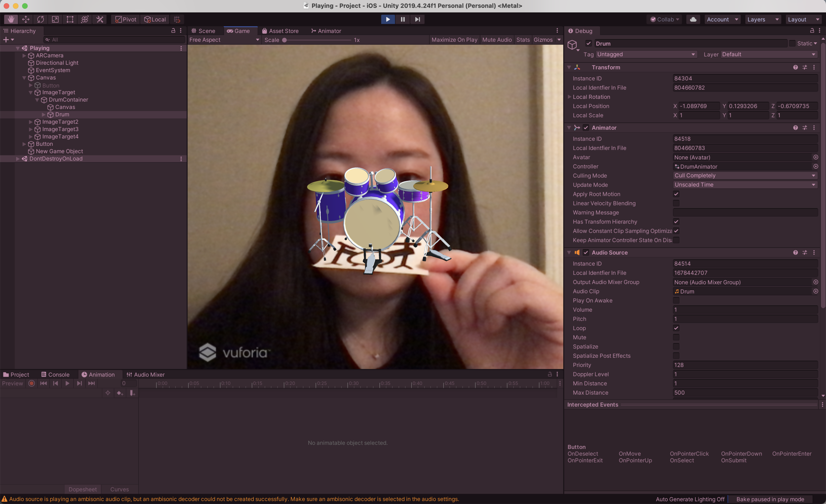The width and height of the screenshot is (826, 504).
Task: Open the cloud services icon
Action: (693, 19)
